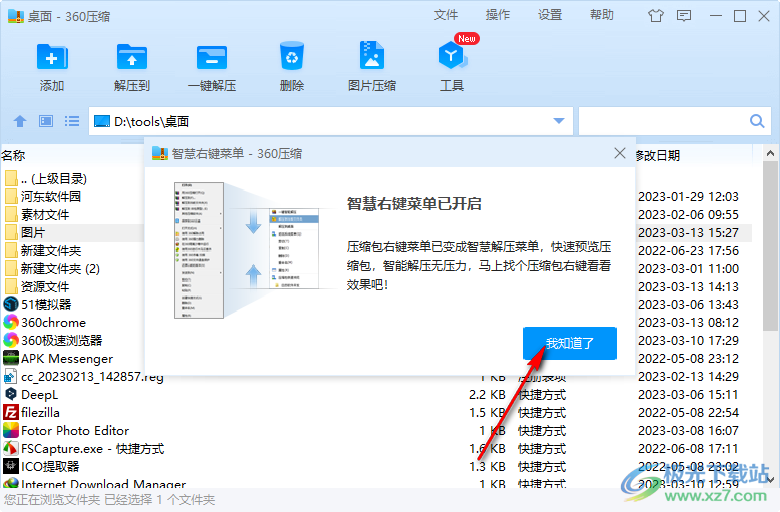Click the 素材文件 folder icon
This screenshot has height=512, width=780.
point(10,214)
